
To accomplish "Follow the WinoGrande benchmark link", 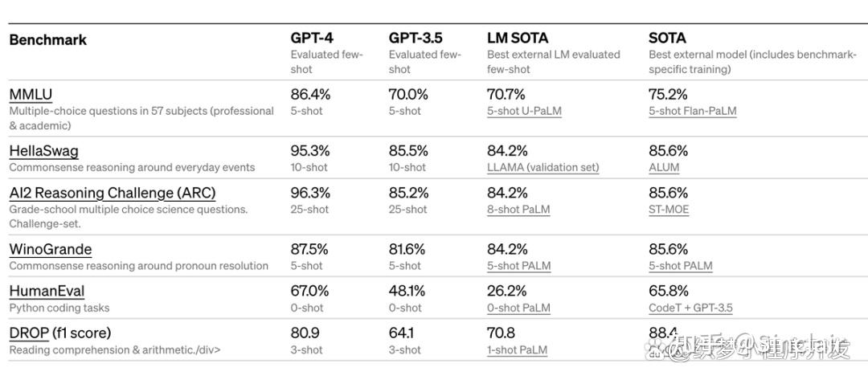I will click(x=50, y=249).
